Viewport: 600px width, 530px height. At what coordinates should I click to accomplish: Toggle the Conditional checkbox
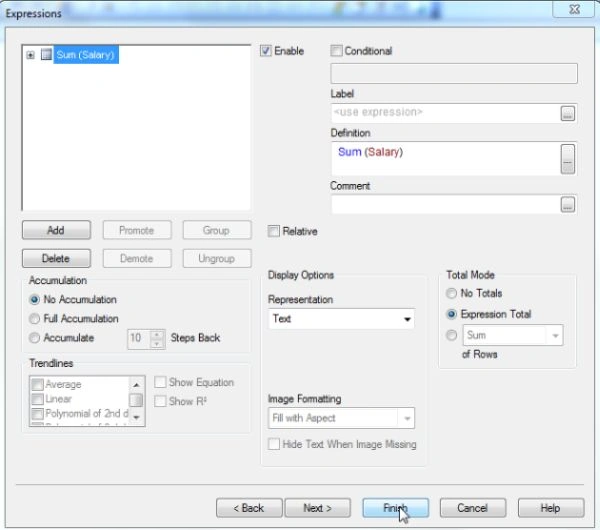coord(336,51)
